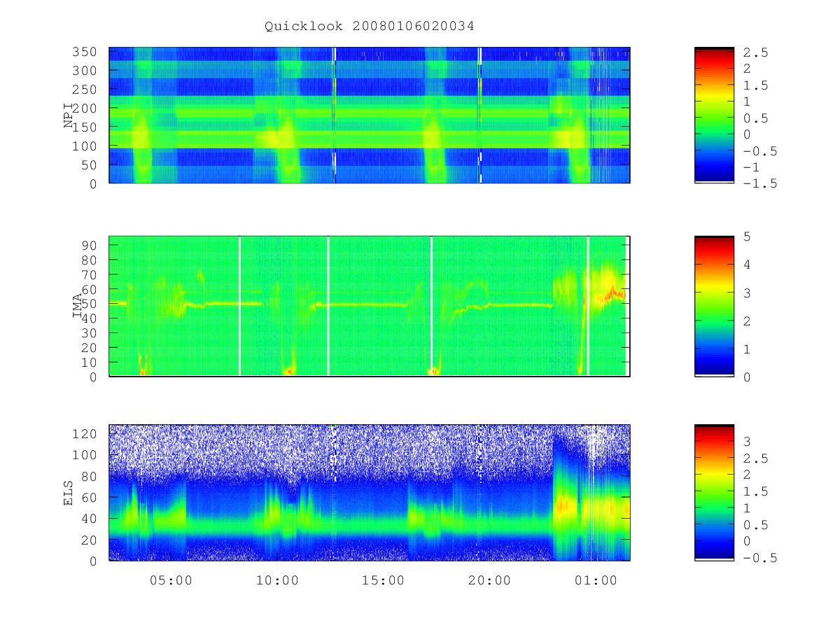Click the 15:00 time axis label

(384, 580)
